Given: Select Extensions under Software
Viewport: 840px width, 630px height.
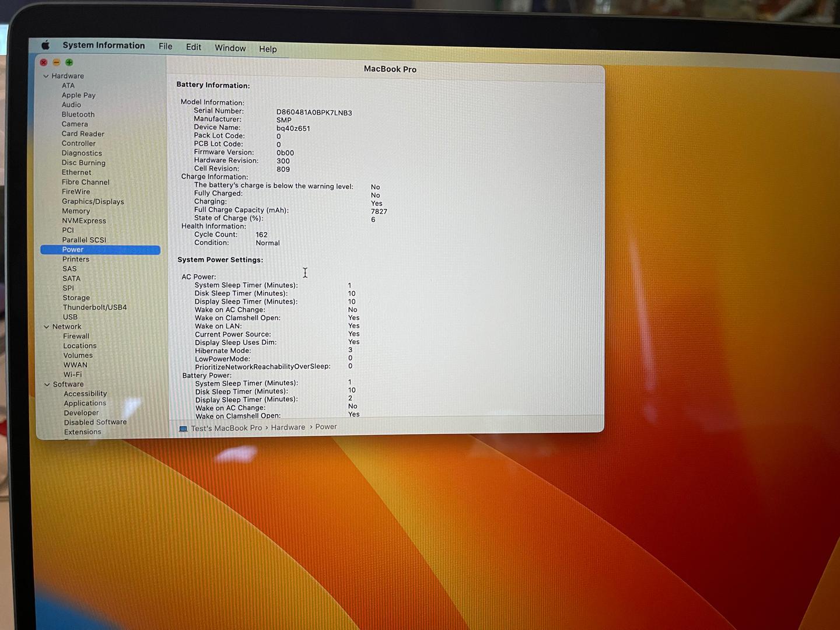Looking at the screenshot, I should click(83, 432).
